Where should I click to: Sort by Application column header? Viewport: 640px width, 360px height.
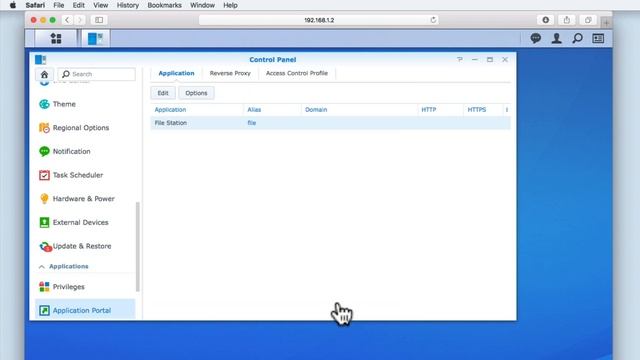[x=197, y=110]
